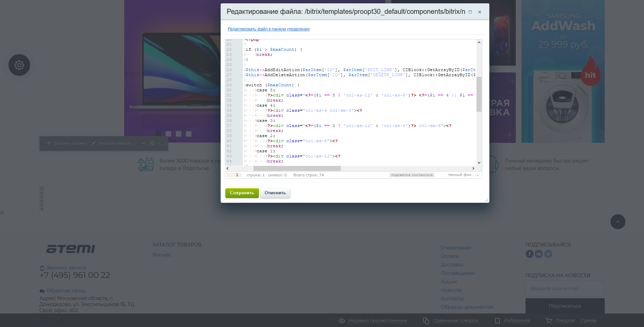Screen dimensions: 644x327
Task: Expand the toolbar gear dropdown arrow
Action: click(x=159, y=143)
